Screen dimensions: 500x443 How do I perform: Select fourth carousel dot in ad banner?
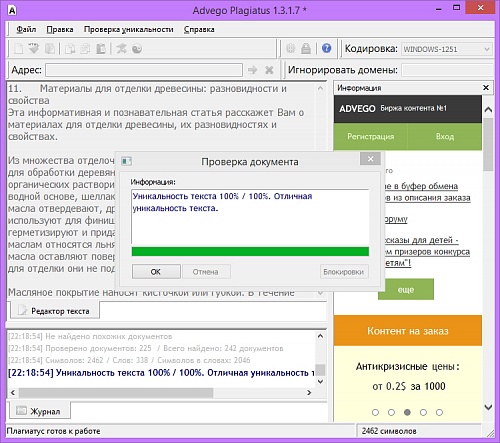(x=423, y=413)
